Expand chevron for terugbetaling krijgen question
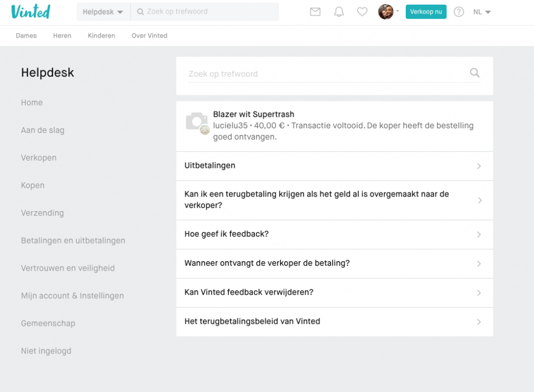 point(480,200)
